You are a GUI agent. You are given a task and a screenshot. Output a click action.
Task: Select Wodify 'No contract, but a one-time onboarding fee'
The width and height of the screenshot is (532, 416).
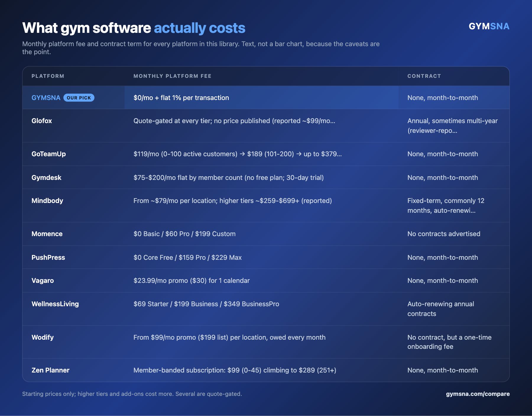pos(449,342)
